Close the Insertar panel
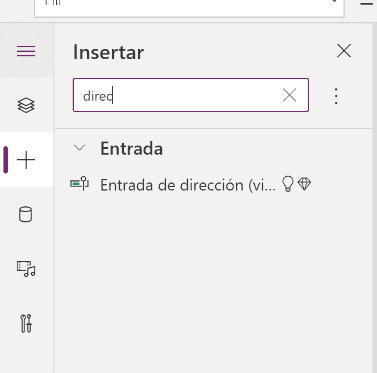 (344, 51)
